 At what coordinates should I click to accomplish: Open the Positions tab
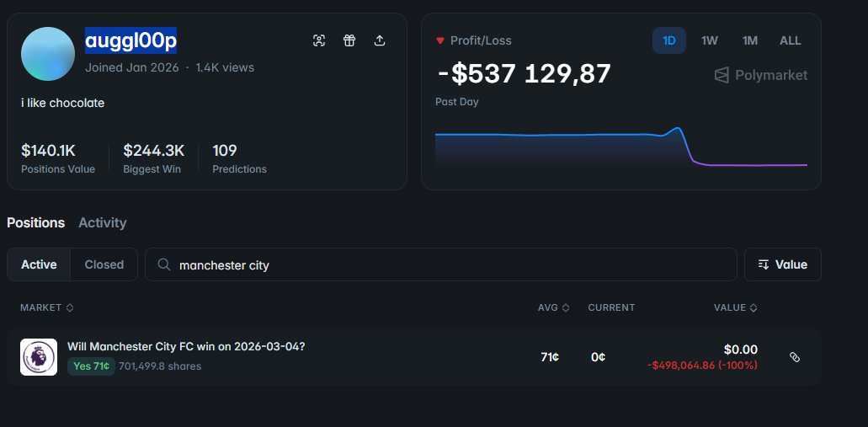tap(36, 222)
